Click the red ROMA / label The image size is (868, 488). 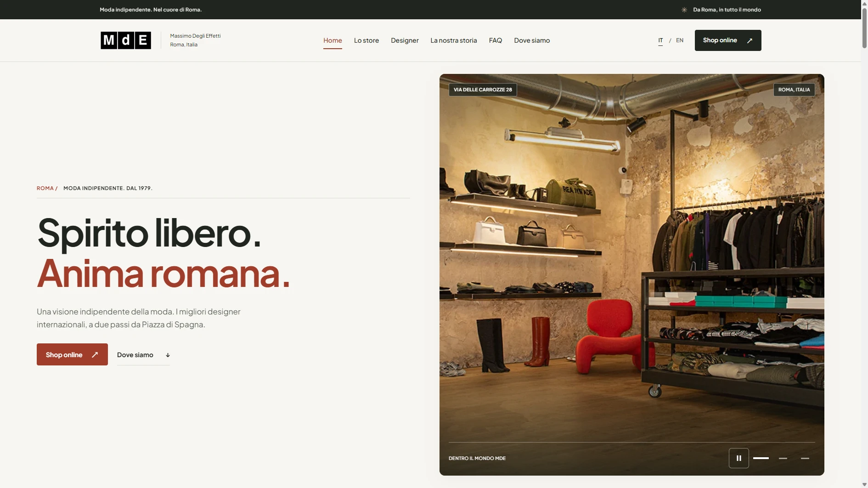47,188
